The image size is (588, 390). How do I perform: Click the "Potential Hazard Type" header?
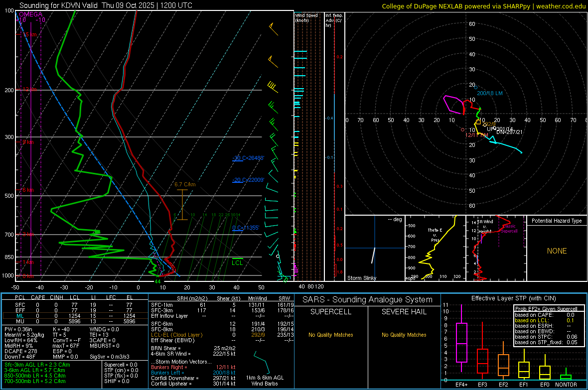557,221
